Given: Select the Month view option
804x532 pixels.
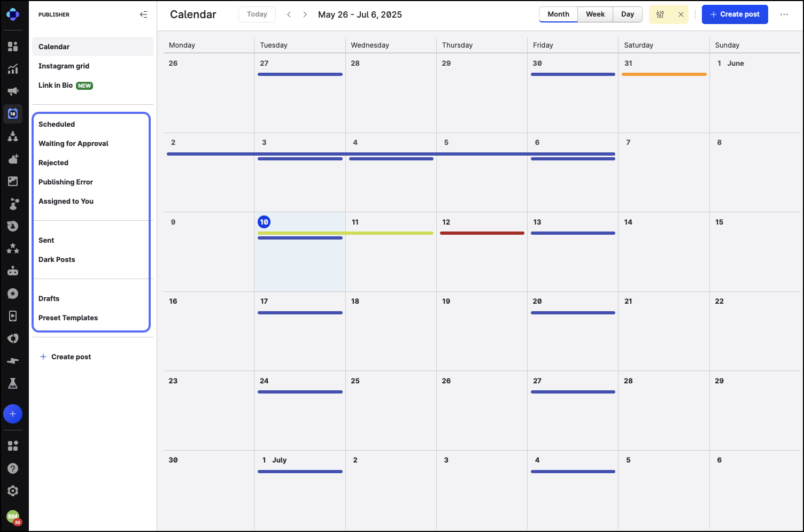Looking at the screenshot, I should (x=558, y=14).
